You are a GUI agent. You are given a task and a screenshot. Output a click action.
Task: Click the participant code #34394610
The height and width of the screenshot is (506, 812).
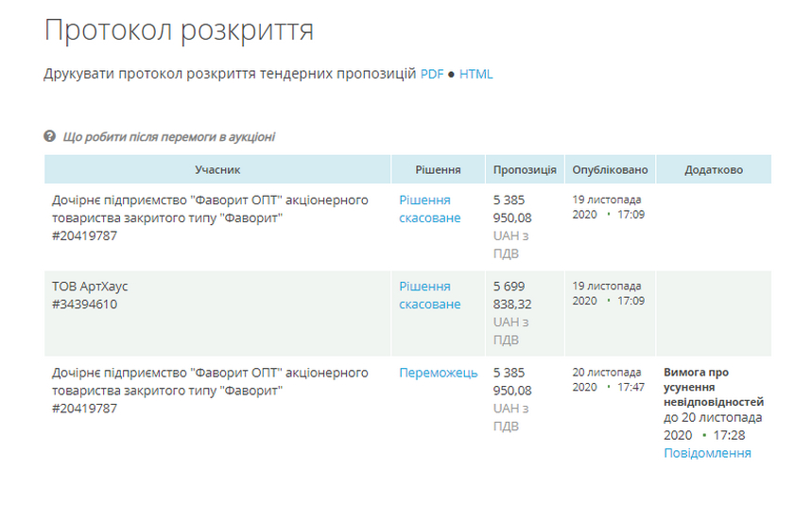(85, 305)
